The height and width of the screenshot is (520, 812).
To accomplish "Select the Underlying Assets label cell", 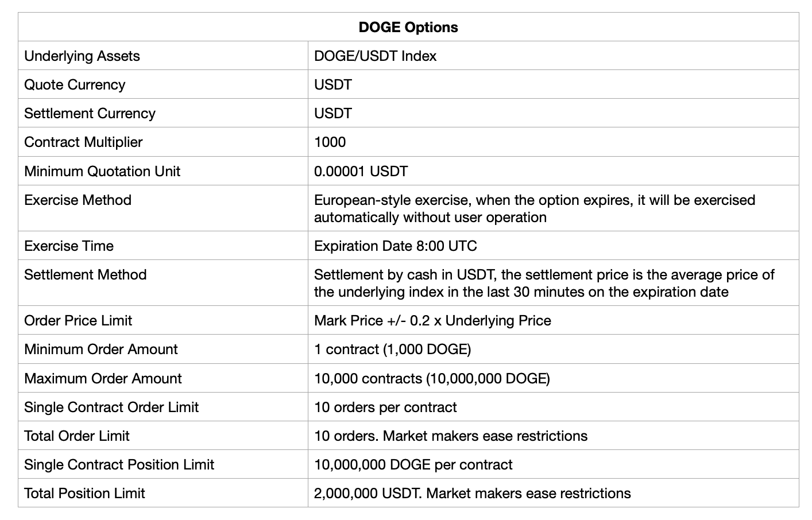I will coord(82,56).
